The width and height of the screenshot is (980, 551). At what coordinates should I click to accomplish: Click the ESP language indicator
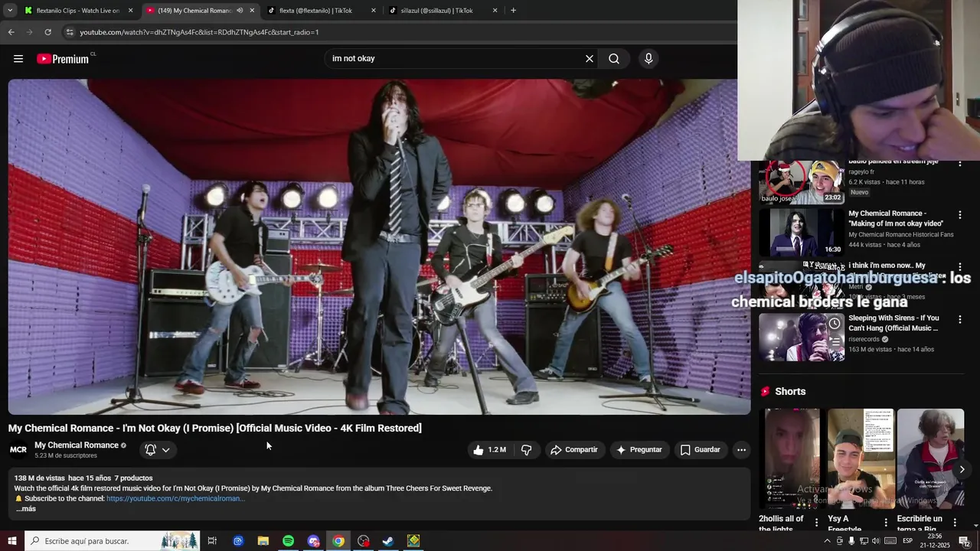point(908,541)
